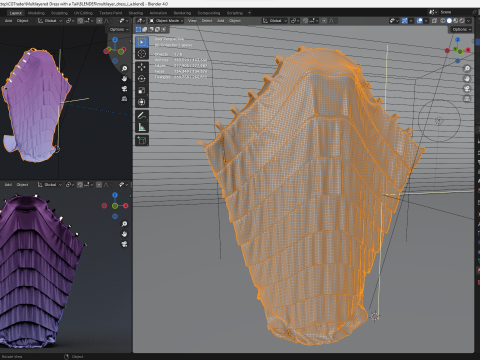This screenshot has width=480, height=360.
Task: Switch perspective/orthographic in top-left viewport
Action: click(x=124, y=99)
